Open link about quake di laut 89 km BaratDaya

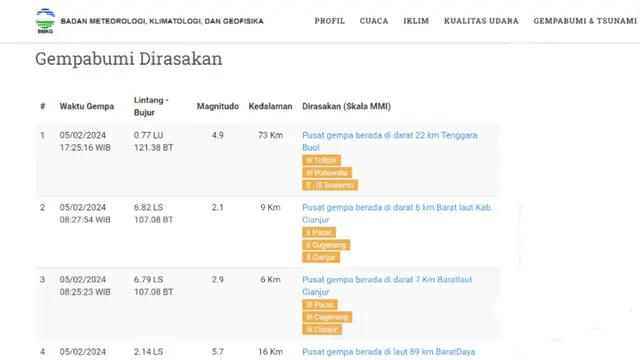coord(389,352)
